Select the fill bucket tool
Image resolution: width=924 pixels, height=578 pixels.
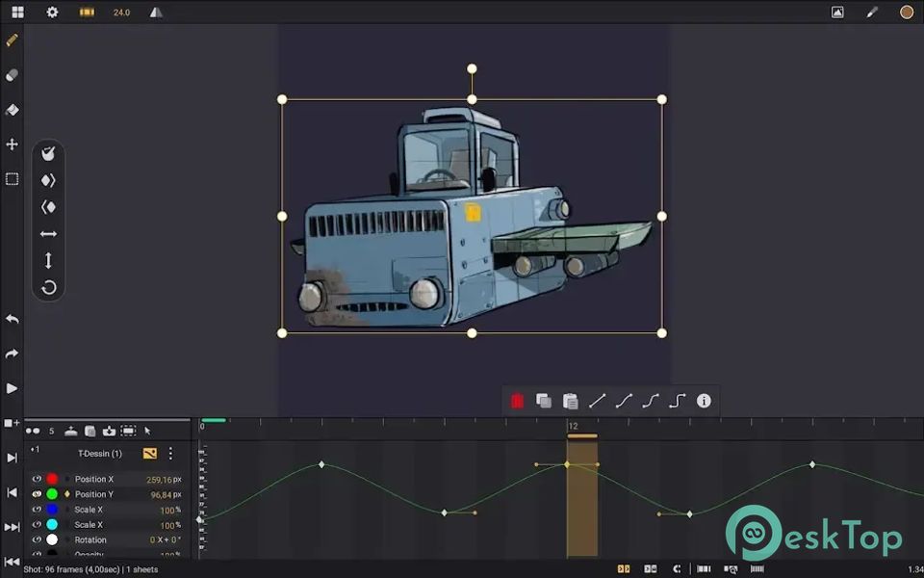pos(12,110)
